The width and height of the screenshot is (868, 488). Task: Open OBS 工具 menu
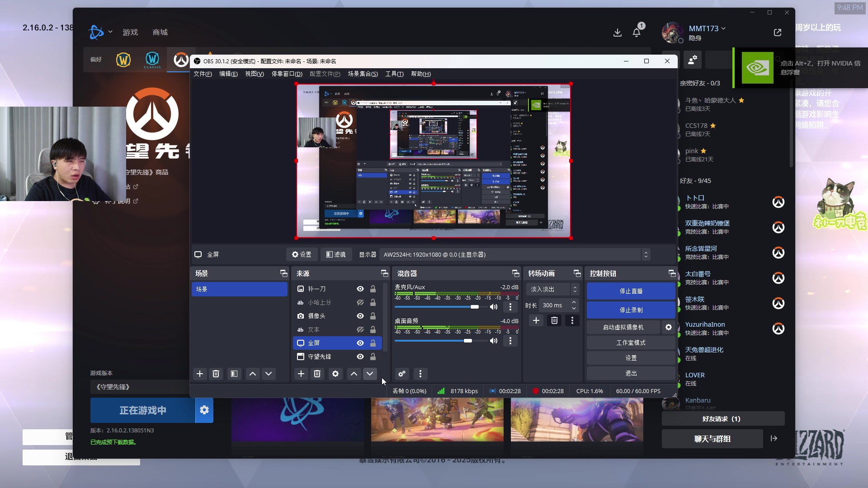click(394, 74)
